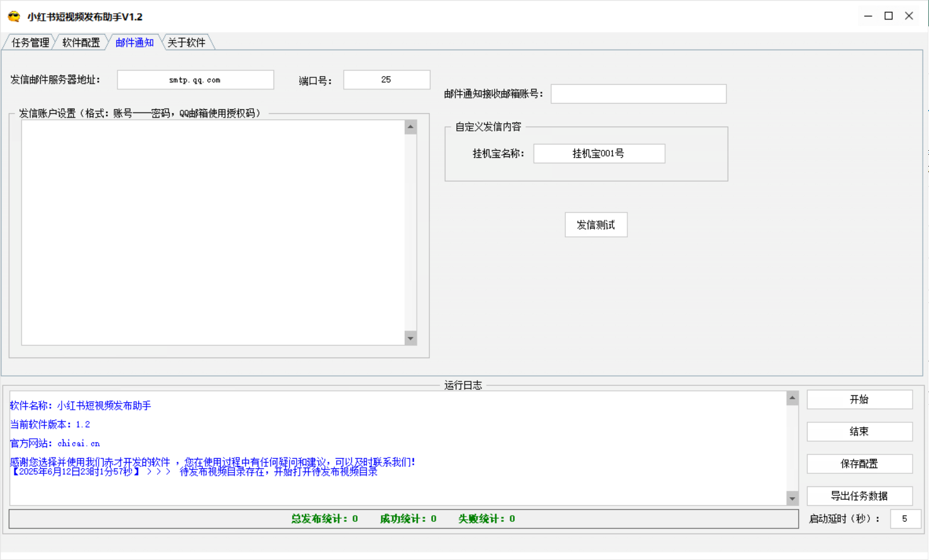929x560 pixels.
Task: Click the app icon in title bar
Action: coord(14,16)
